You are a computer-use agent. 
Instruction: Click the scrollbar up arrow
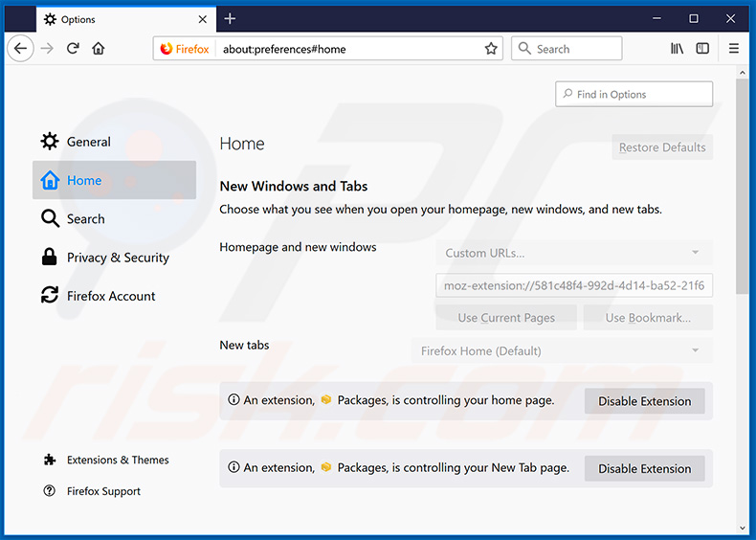742,73
